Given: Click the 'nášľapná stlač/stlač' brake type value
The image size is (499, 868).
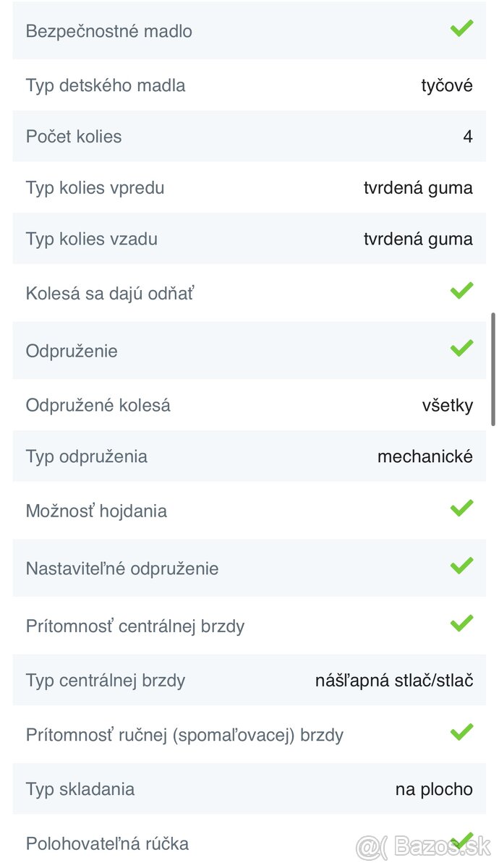Looking at the screenshot, I should coord(394,681).
